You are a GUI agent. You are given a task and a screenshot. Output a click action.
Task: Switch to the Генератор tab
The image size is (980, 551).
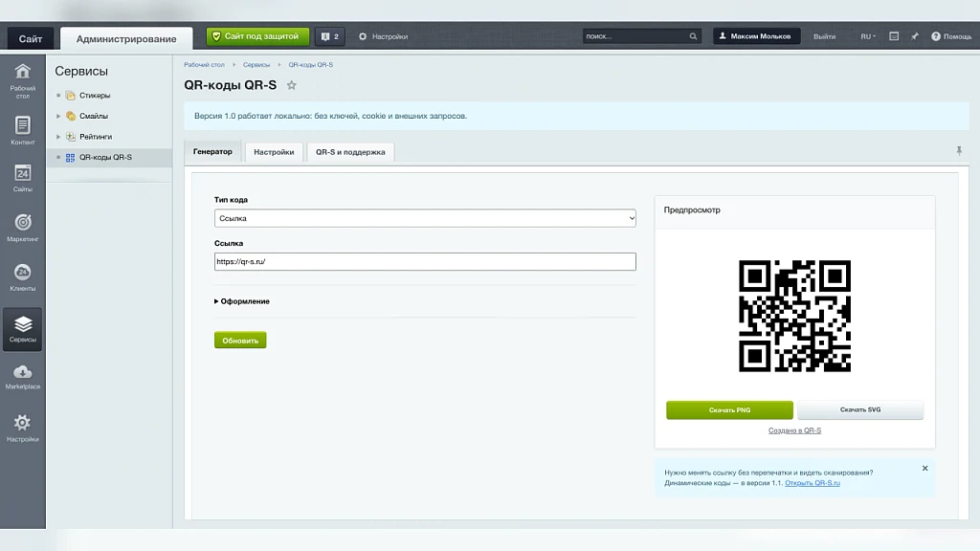[x=212, y=152]
